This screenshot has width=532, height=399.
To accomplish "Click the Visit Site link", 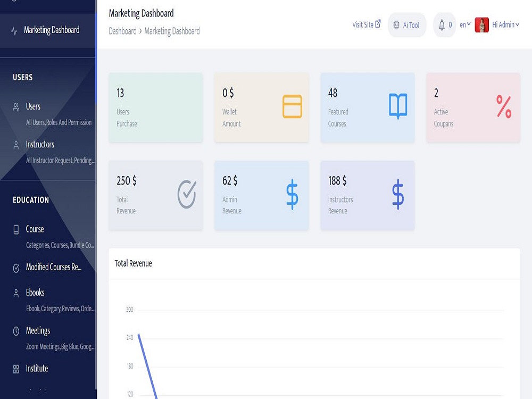I will 367,24.
